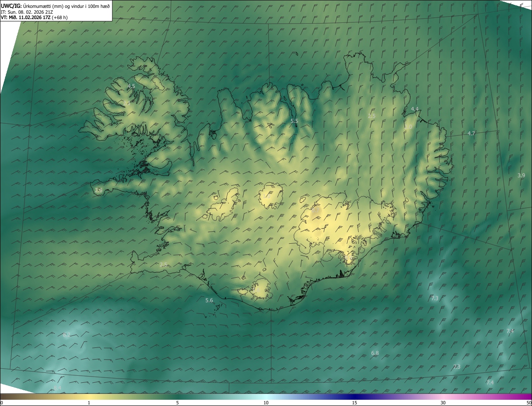532x406 pixels.
Task: Select the 30 tick label on the colorbar
Action: 443,403
